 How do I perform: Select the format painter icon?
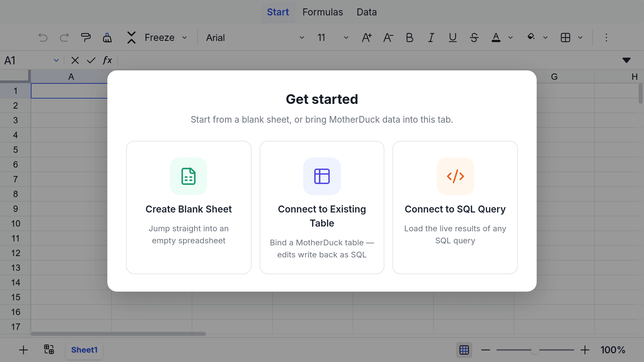[x=86, y=38]
